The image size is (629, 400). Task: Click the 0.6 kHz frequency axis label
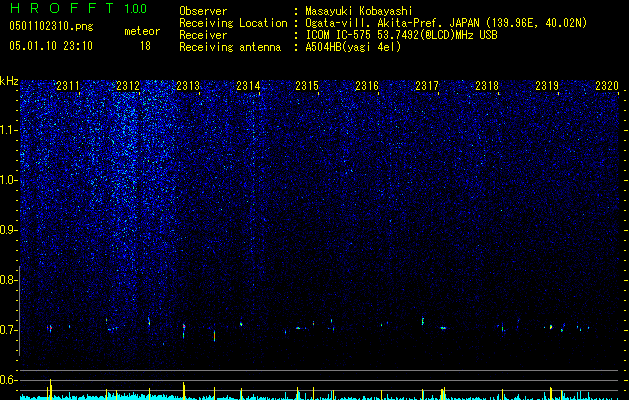[8, 380]
